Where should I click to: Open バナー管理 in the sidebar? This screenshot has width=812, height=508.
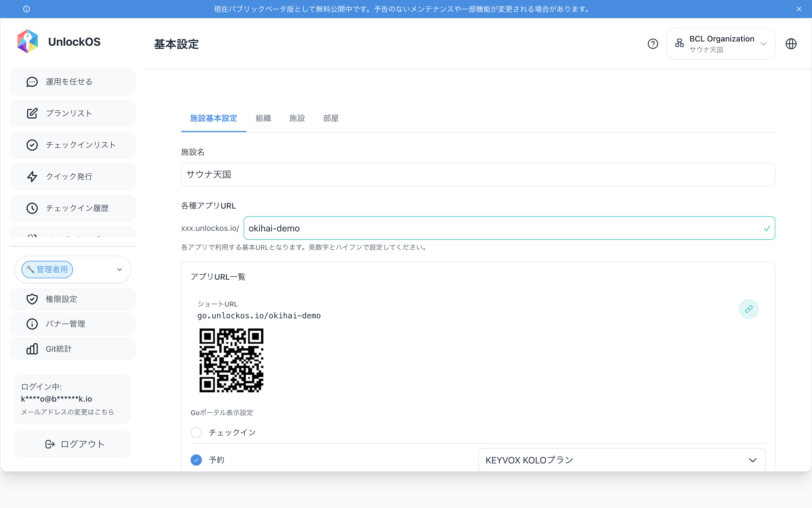coord(72,324)
